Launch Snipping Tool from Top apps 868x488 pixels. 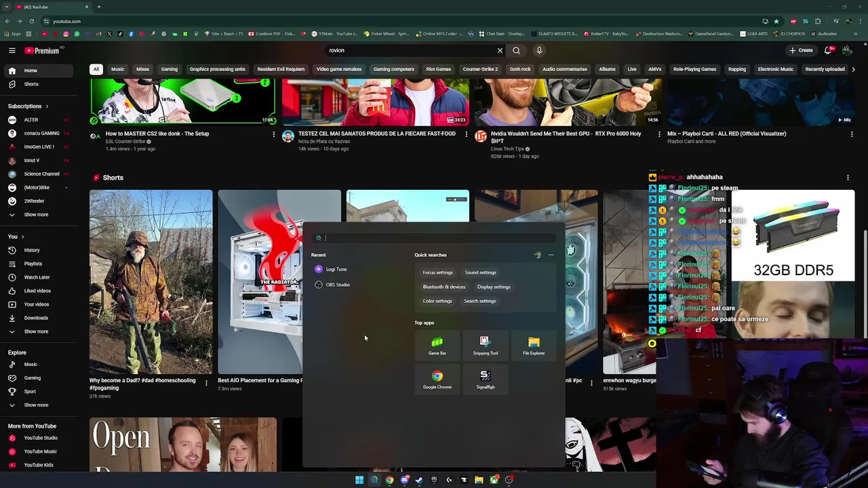[486, 346]
